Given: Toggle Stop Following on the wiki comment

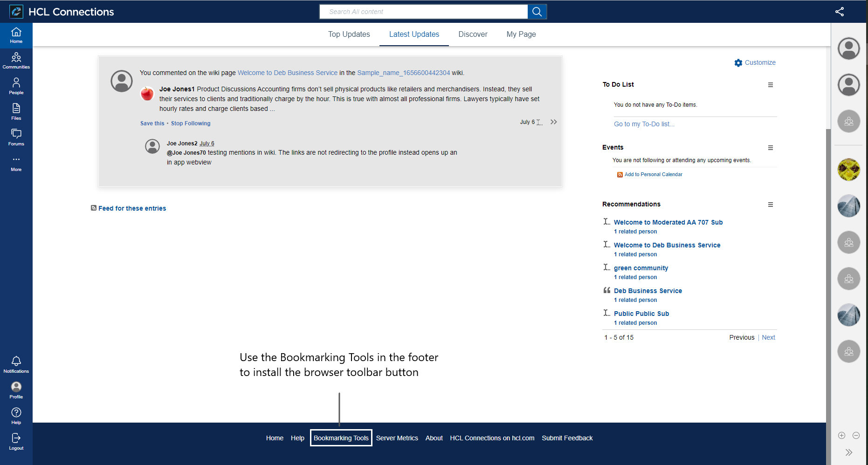Looking at the screenshot, I should pos(191,123).
